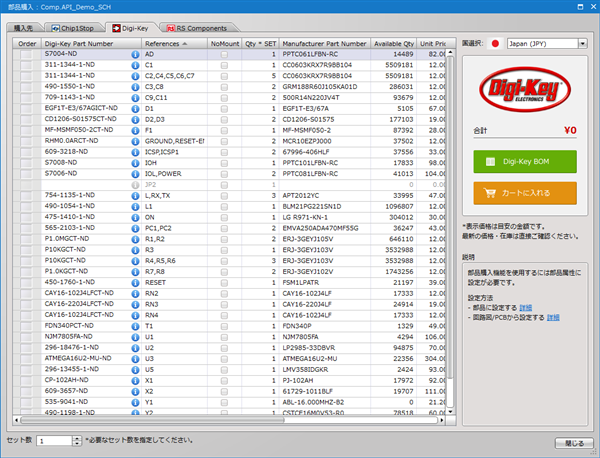Click info icon for 475-1410-1-ND
This screenshot has width=600, height=458.
pyautogui.click(x=135, y=218)
